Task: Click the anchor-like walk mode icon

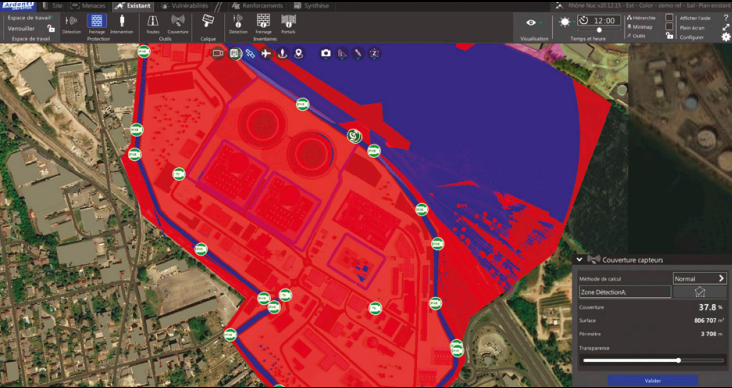Action: (x=282, y=54)
